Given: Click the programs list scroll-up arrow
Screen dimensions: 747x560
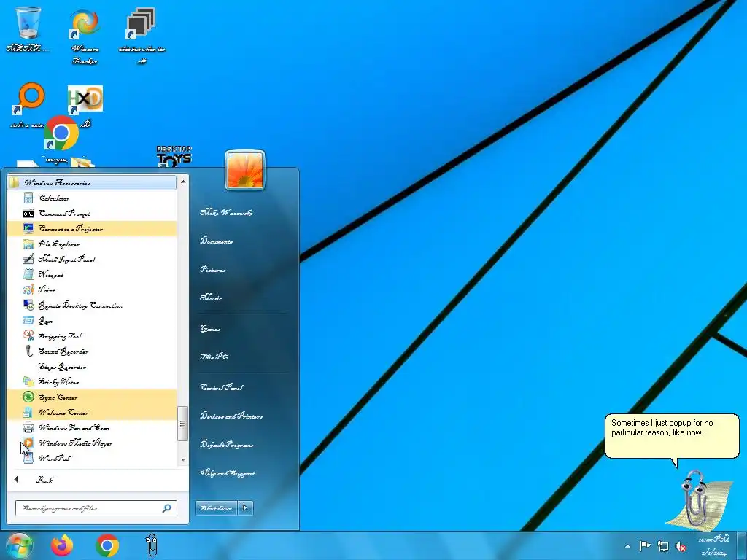Looking at the screenshot, I should coord(183,182).
